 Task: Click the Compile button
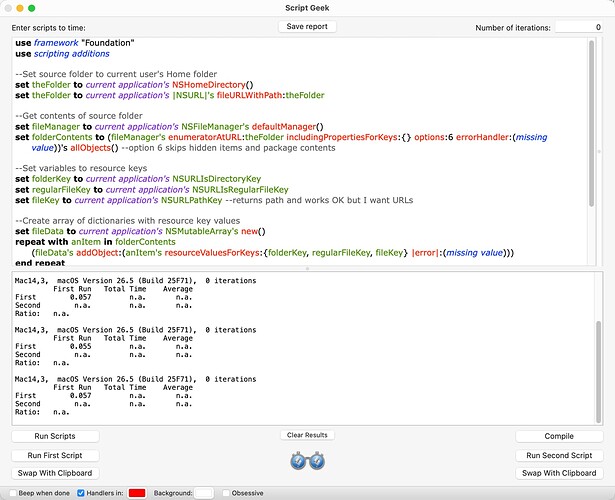[559, 436]
